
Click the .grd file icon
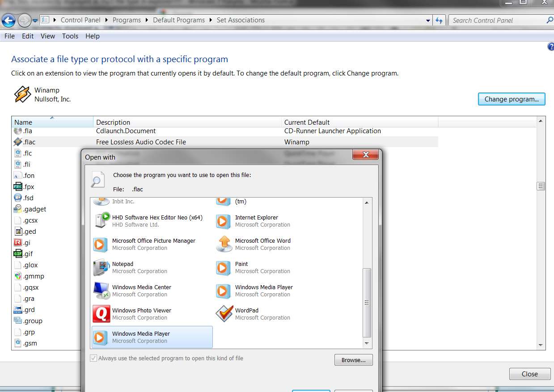click(x=18, y=310)
